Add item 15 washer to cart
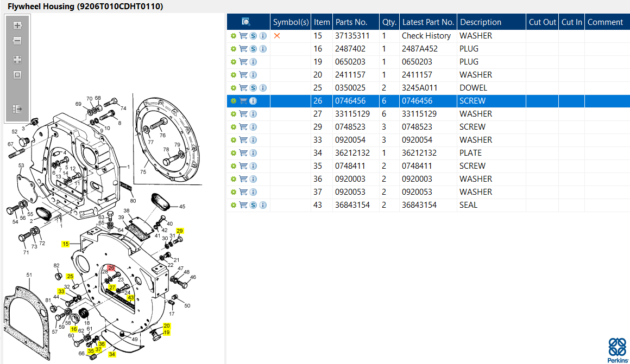630x364 pixels. point(243,36)
